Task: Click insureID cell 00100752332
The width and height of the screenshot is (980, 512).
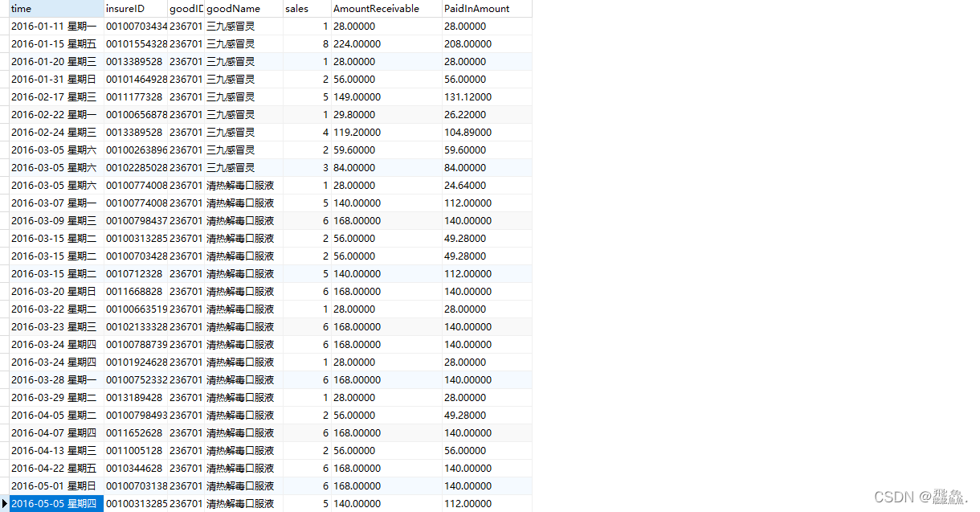Action: click(137, 380)
